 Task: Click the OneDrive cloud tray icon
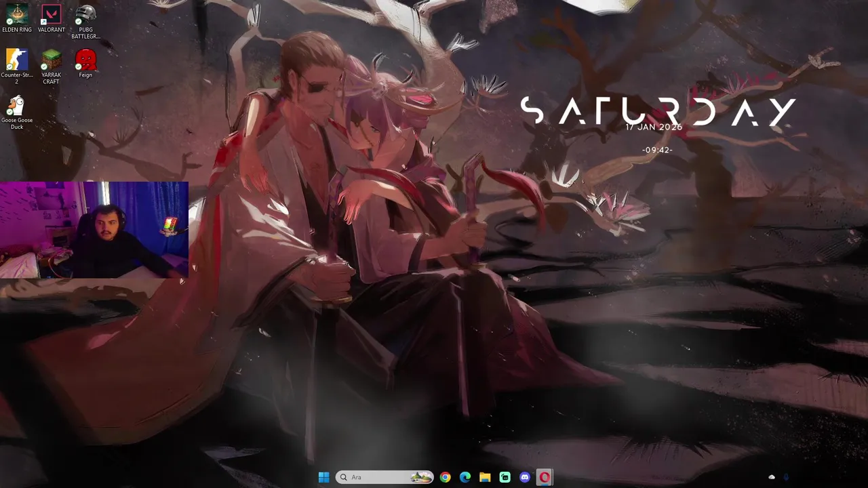(771, 477)
